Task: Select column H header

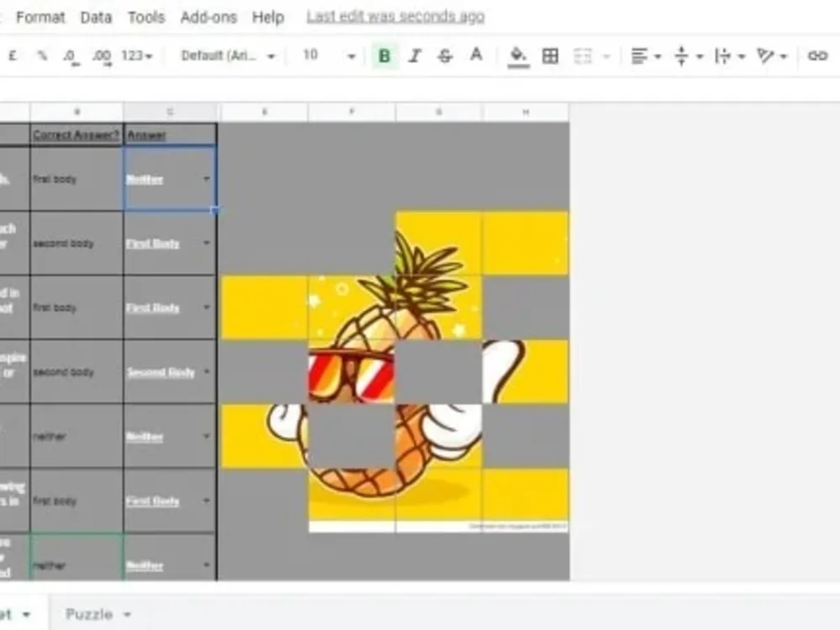Action: point(526,112)
